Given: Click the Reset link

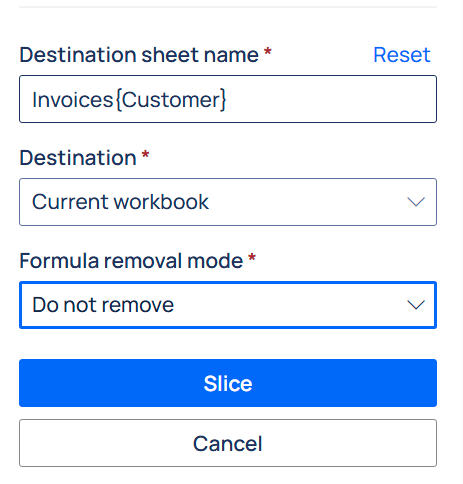Looking at the screenshot, I should point(402,55).
